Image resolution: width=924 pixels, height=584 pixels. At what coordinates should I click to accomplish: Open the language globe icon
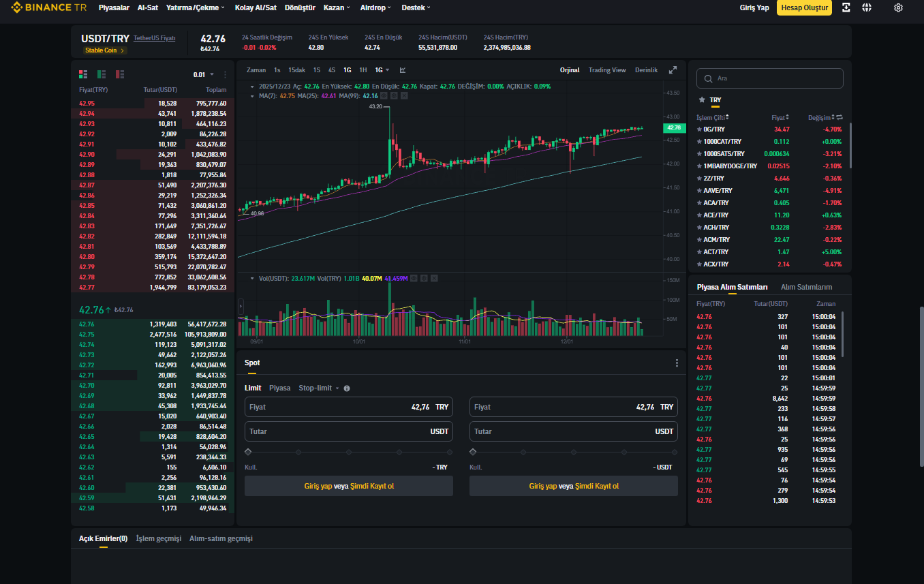tap(867, 7)
